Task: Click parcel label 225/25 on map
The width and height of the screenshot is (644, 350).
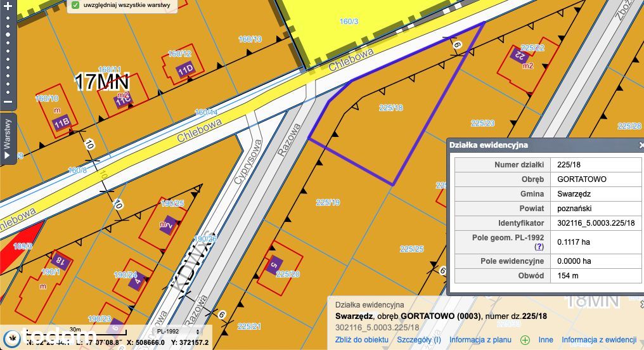Action: 411,249
